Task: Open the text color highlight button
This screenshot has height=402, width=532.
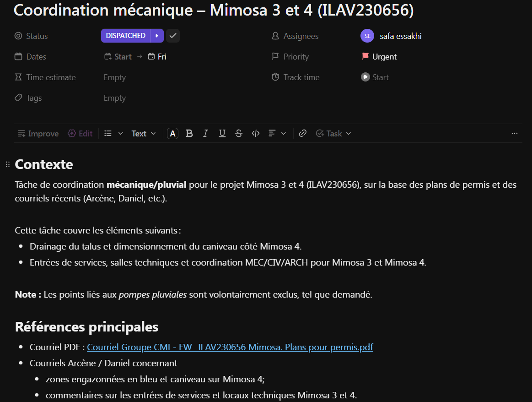Action: 172,134
